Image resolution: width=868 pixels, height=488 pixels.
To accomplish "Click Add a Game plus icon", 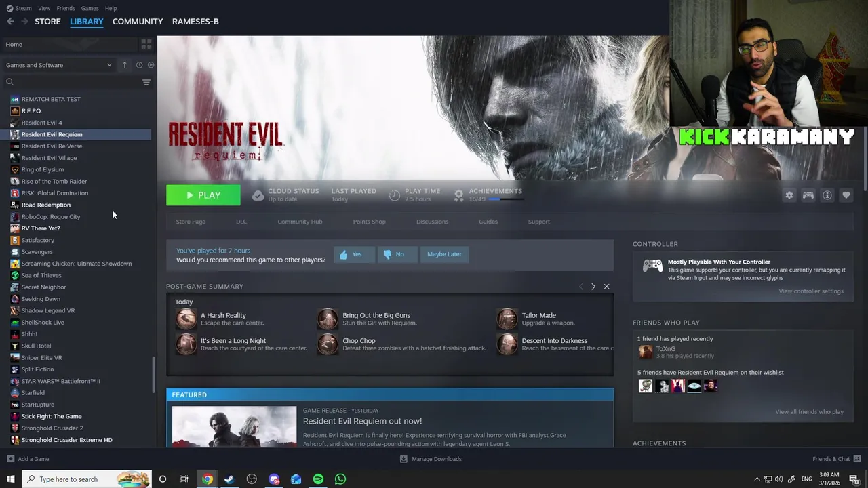I will tap(10, 459).
